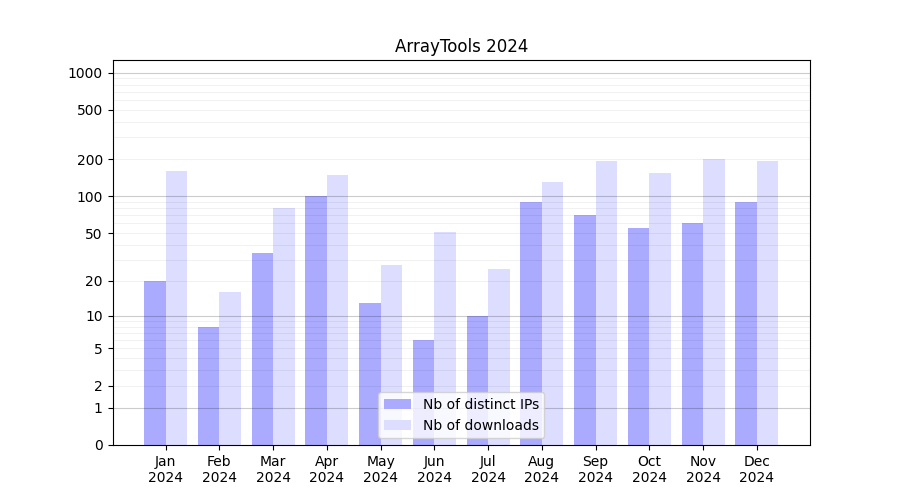Click the Dec 2024 x-axis label
900x500 pixels.
point(757,469)
